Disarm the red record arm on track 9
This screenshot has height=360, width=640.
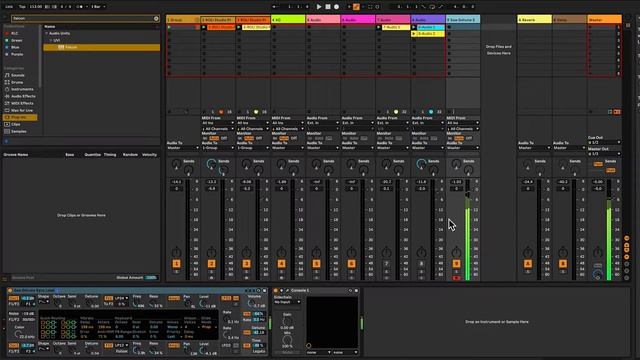click(456, 278)
